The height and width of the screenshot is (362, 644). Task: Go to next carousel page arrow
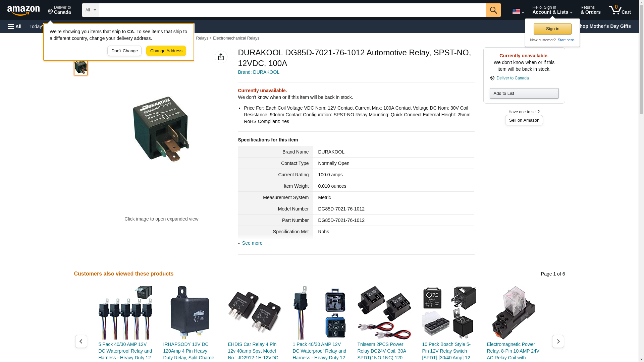[558, 341]
